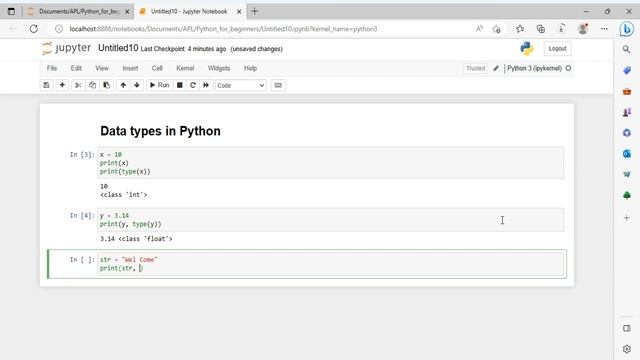Screen dimensions: 640x360
Task: Click the Python logo icon
Action: pyautogui.click(x=527, y=49)
